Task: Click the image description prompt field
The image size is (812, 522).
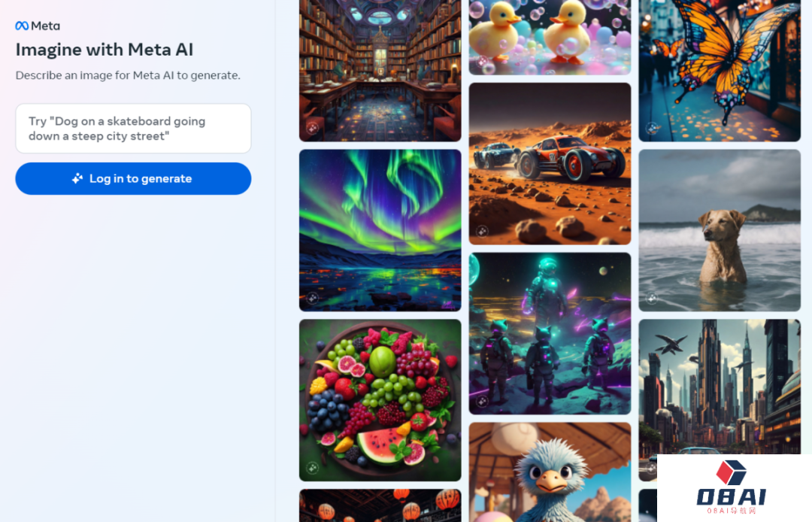Action: click(133, 129)
